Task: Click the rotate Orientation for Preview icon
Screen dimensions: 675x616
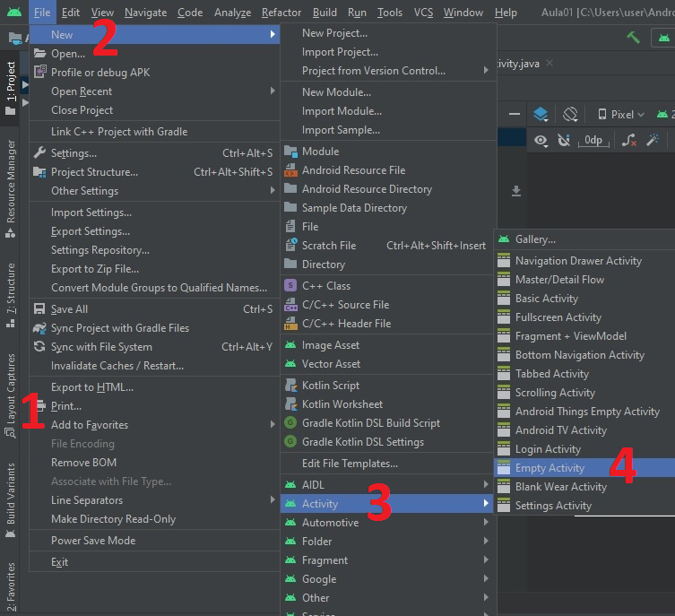Action: pyautogui.click(x=570, y=115)
